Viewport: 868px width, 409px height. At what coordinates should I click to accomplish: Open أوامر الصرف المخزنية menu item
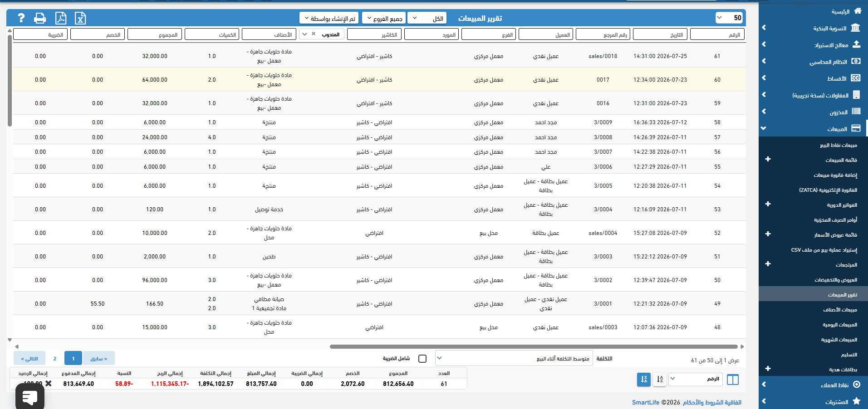tap(836, 220)
